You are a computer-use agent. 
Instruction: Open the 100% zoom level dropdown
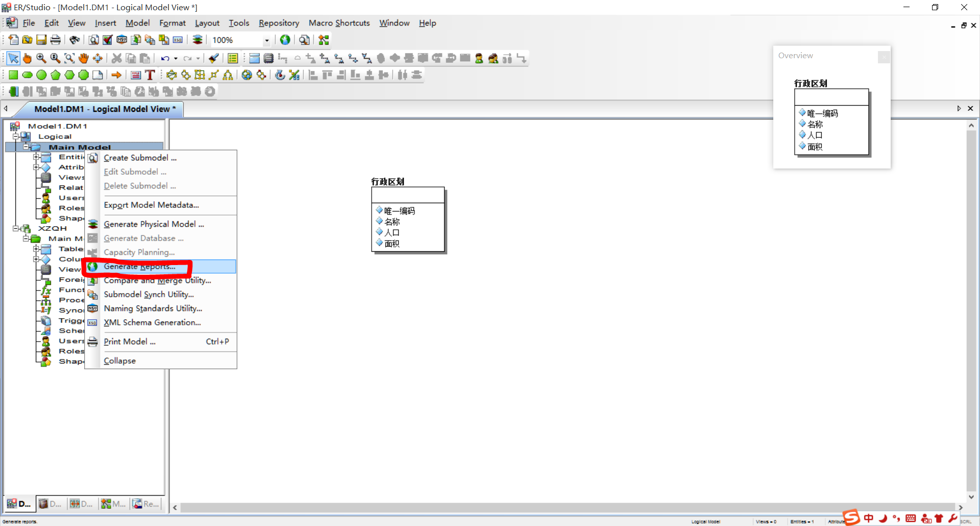tap(266, 40)
